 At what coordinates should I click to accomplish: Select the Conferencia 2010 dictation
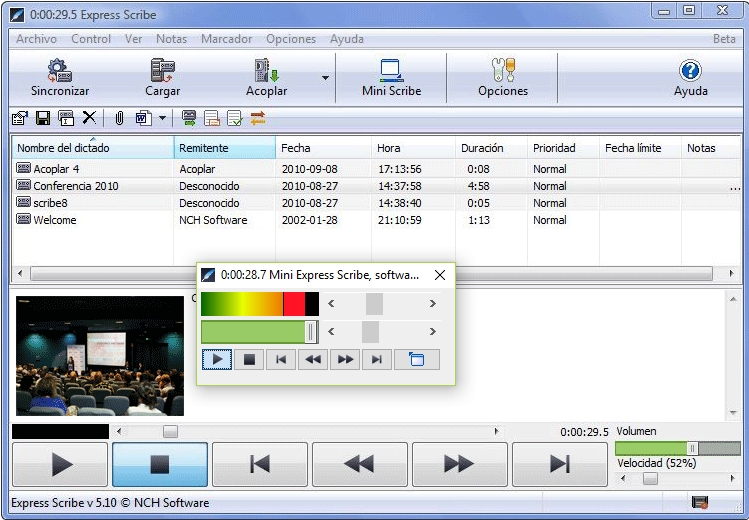point(376,186)
